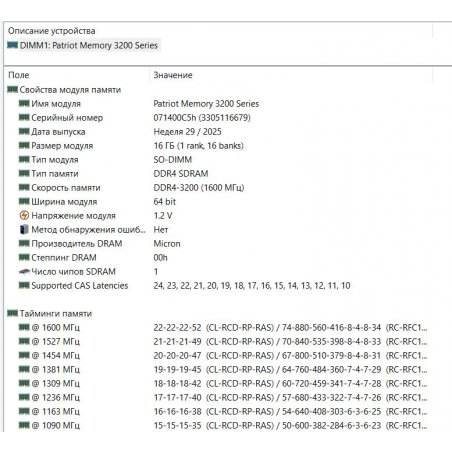Click the icon beside @ 1600 МГц row
This screenshot has height=452, width=452.
click(x=24, y=327)
